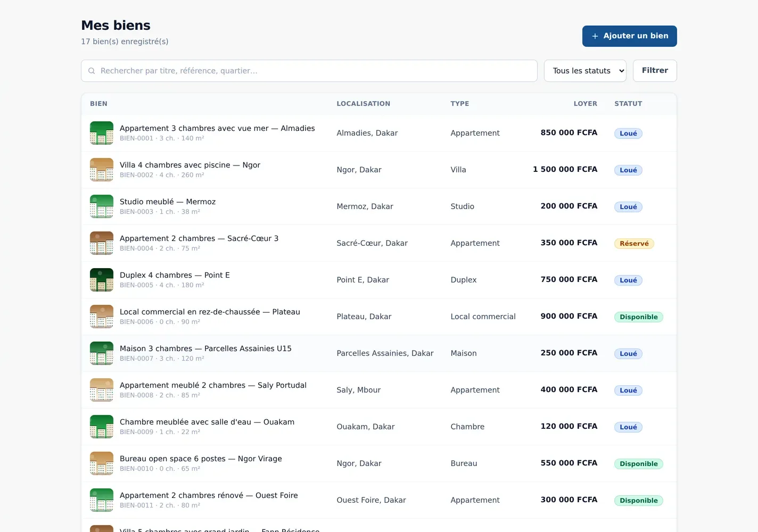Select the Studio meublé Mermoz thumbnail
This screenshot has width=758, height=532.
coord(102,206)
